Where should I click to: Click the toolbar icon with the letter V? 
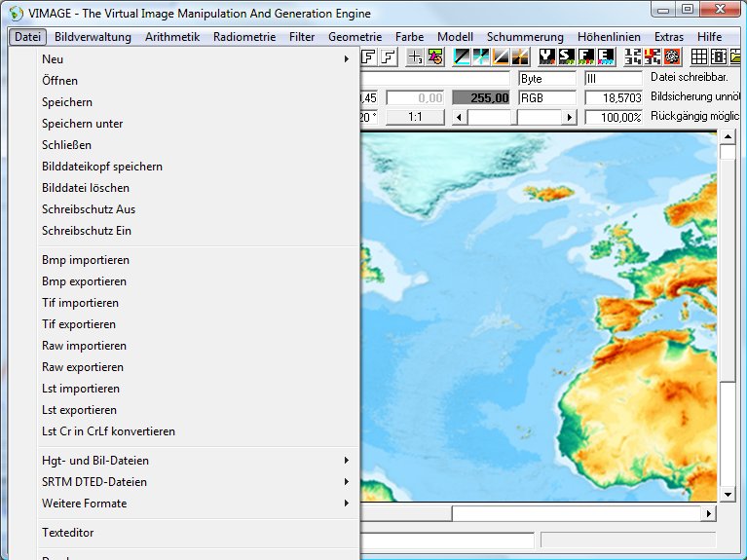pos(546,56)
